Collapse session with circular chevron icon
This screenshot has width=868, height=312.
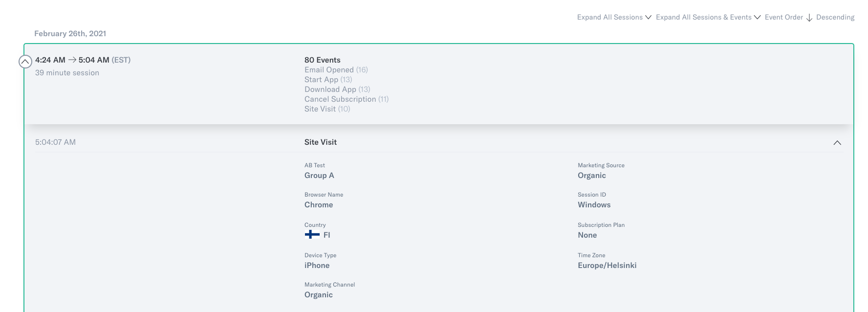pyautogui.click(x=25, y=62)
